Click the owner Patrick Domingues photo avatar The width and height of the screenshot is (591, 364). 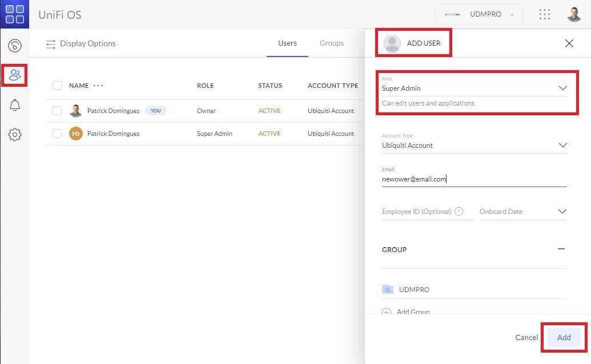click(x=76, y=111)
